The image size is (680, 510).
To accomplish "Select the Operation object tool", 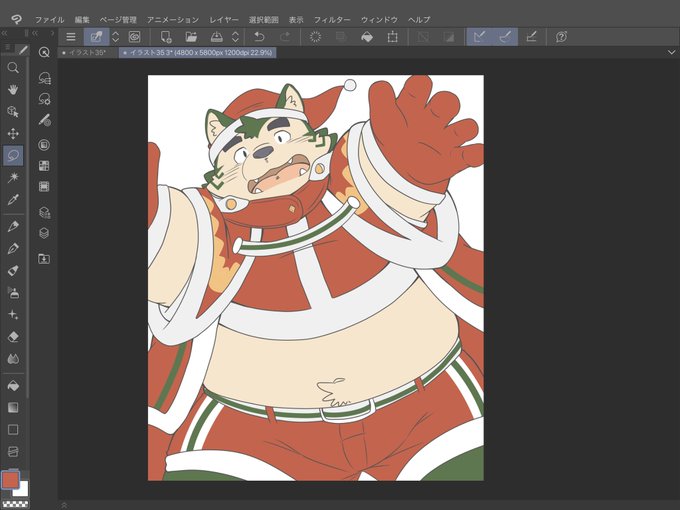I will [x=13, y=111].
